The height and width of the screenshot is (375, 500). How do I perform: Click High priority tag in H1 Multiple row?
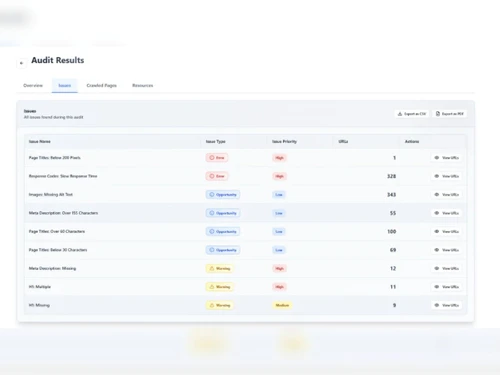click(x=279, y=287)
